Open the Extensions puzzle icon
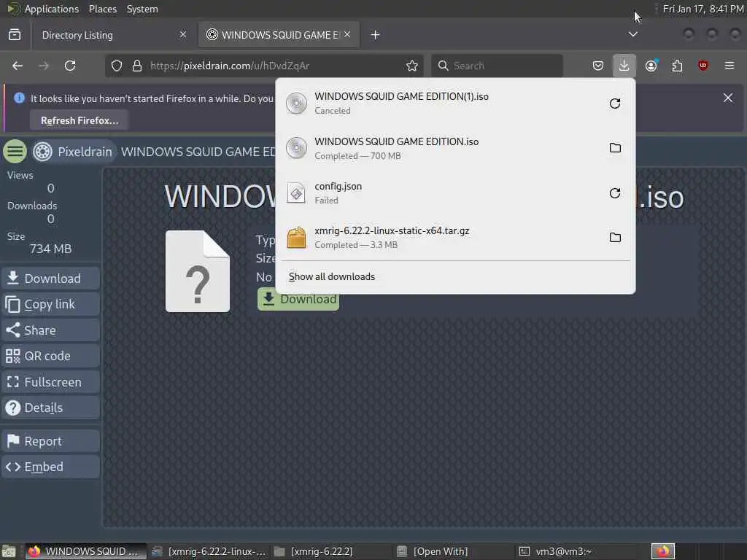The height and width of the screenshot is (560, 747). tap(677, 66)
